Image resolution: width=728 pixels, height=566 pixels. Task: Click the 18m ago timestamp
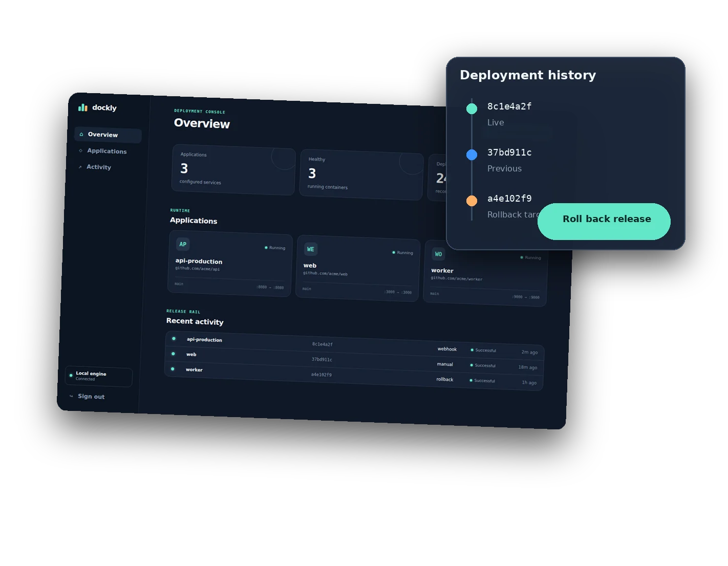coord(528,367)
